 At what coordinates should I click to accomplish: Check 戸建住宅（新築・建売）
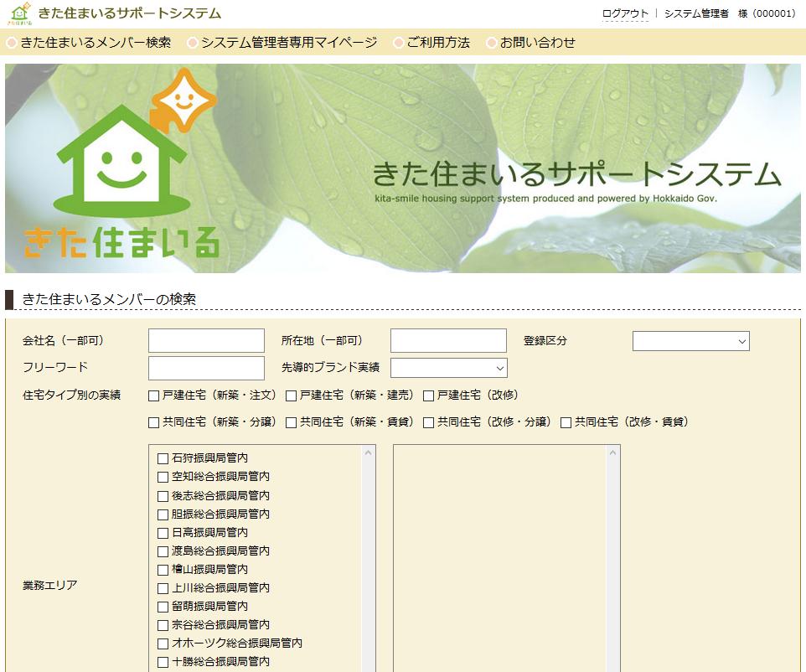click(x=291, y=395)
